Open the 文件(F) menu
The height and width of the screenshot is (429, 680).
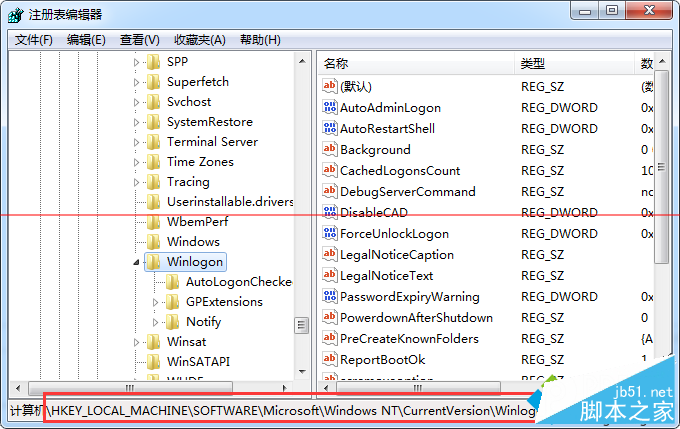tap(34, 40)
